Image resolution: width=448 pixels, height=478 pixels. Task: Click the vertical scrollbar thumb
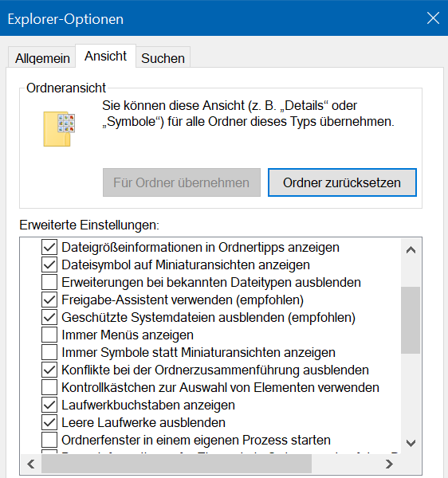(411, 320)
